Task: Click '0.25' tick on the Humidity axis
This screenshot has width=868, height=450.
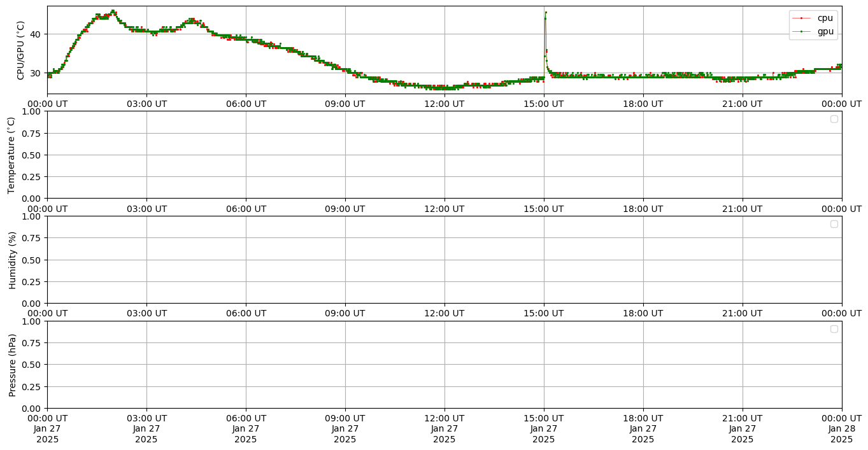Action: click(32, 282)
